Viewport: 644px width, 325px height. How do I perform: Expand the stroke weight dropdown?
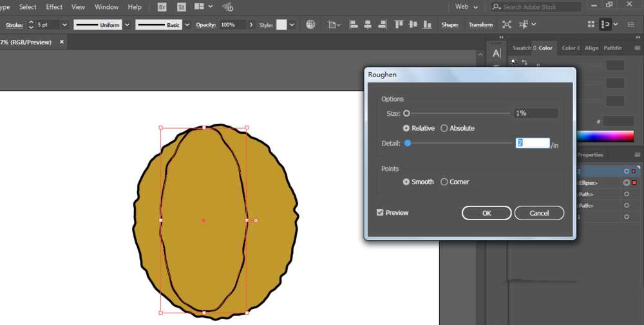pyautogui.click(x=64, y=25)
